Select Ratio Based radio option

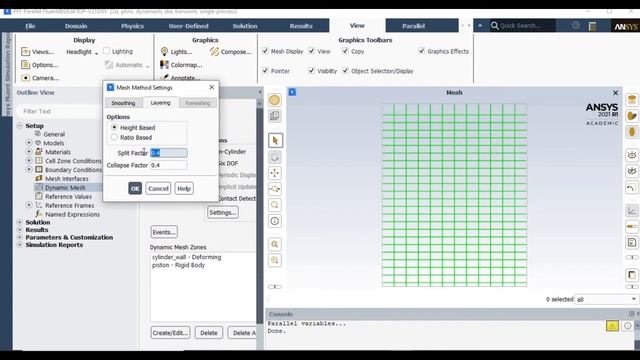(114, 137)
